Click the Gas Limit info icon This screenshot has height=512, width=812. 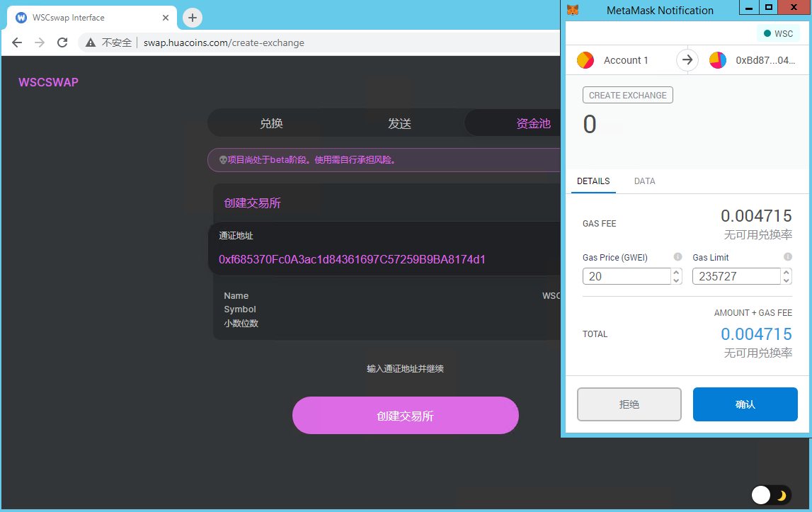788,256
